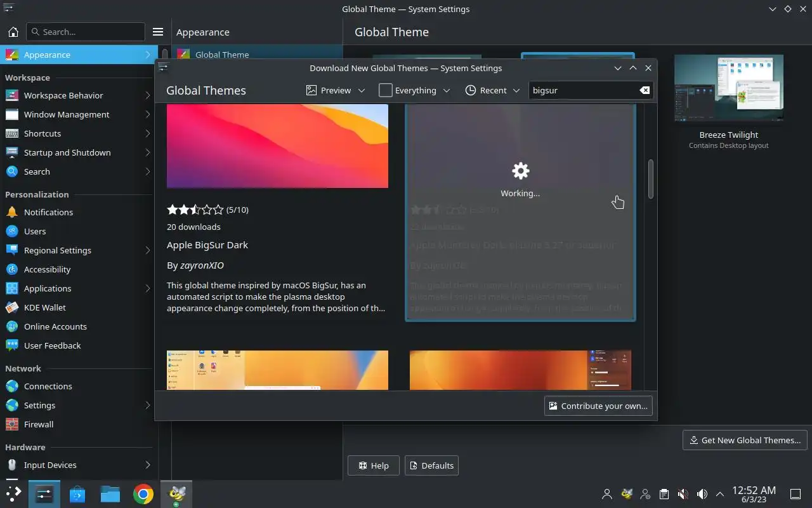The image size is (812, 508).
Task: Click the Apple BigSur Dark theme title
Action: click(207, 244)
